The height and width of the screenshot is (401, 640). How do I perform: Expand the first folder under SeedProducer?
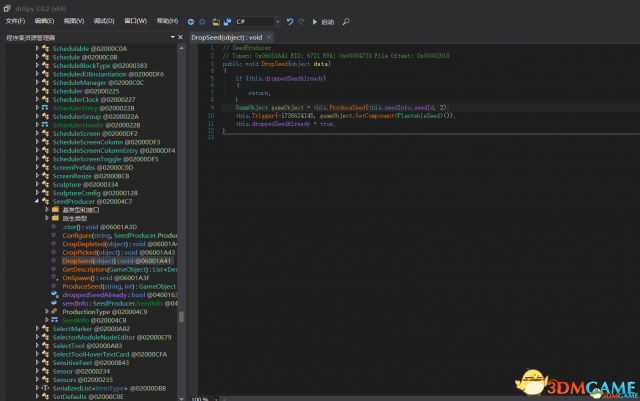coord(47,209)
